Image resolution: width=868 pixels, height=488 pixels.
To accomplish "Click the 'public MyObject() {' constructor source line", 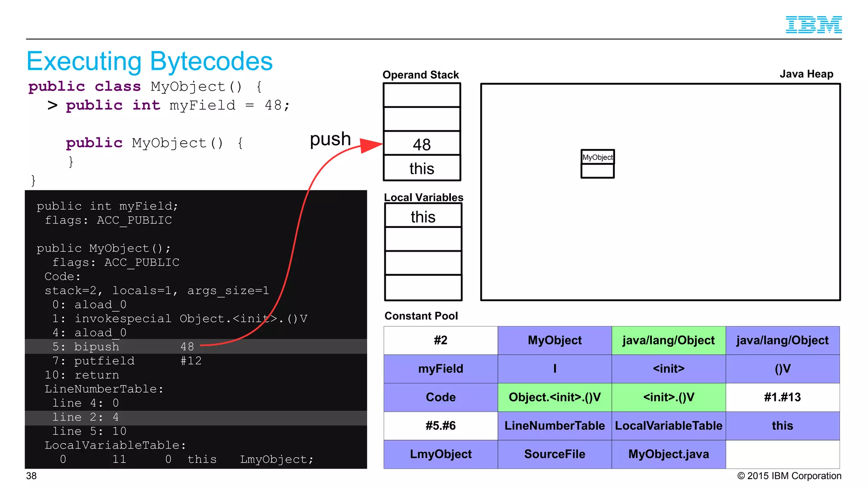I will coord(155,143).
